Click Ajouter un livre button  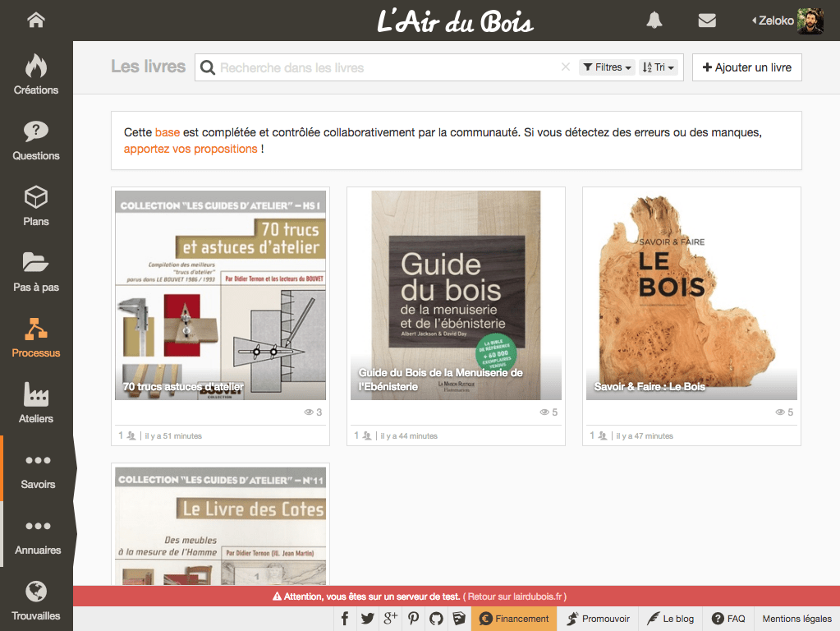point(746,67)
